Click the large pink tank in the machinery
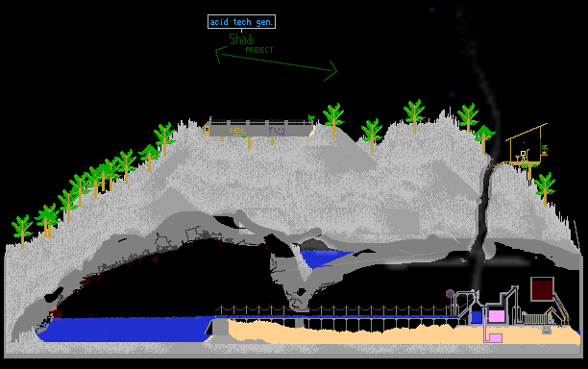This screenshot has height=369, width=588. [496, 316]
